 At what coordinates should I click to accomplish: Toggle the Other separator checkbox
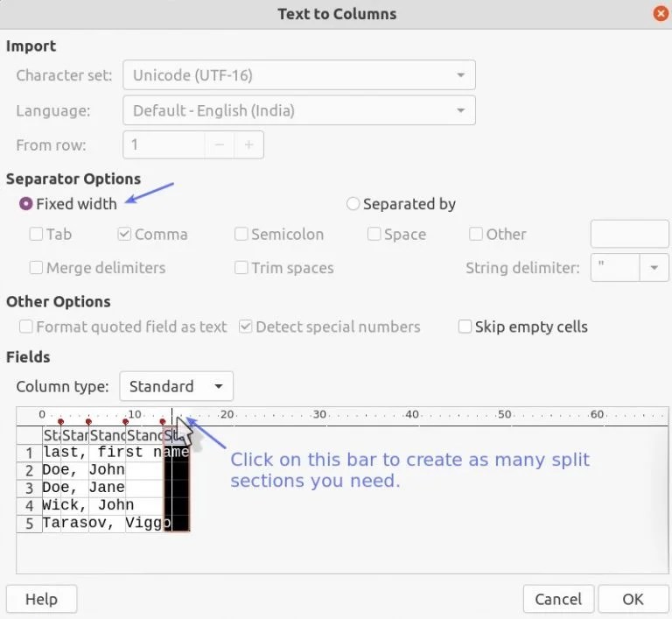click(x=476, y=235)
